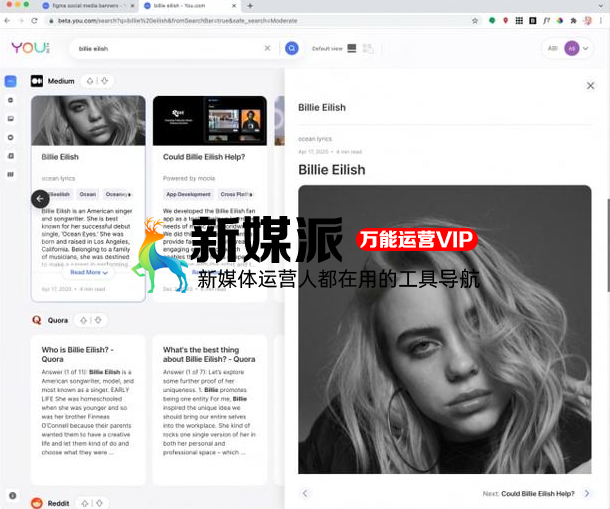Click the ocean lyrics author text in preview
Image resolution: width=610 pixels, height=509 pixels.
pos(315,139)
